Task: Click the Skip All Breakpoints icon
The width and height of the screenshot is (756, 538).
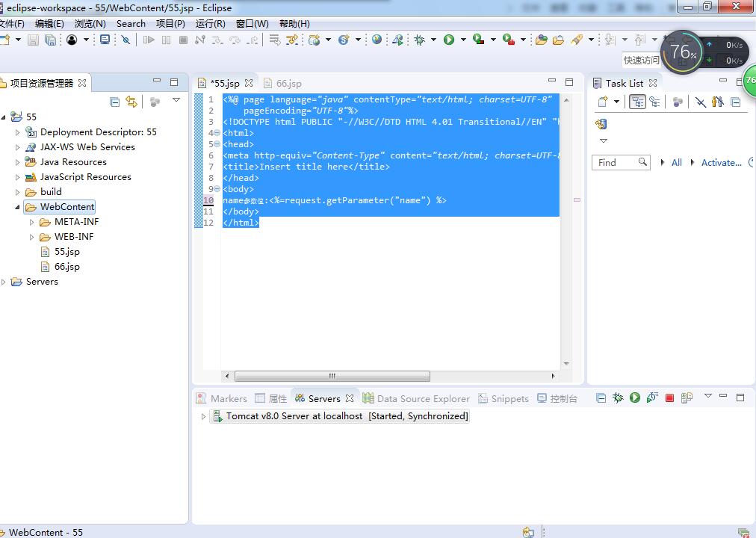Action: pos(126,40)
